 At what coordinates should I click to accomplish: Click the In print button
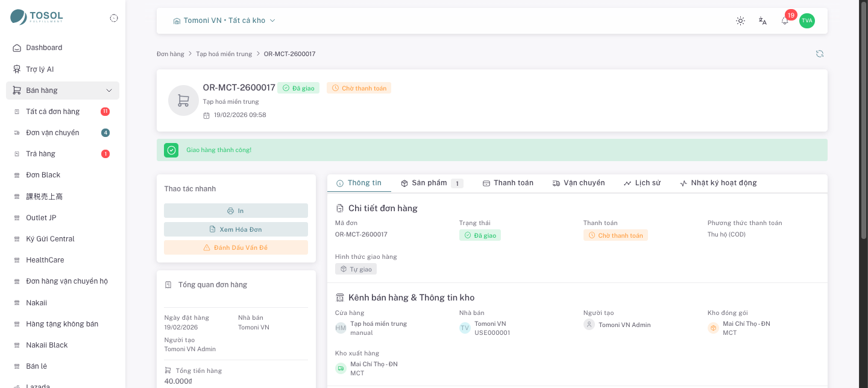tap(236, 211)
